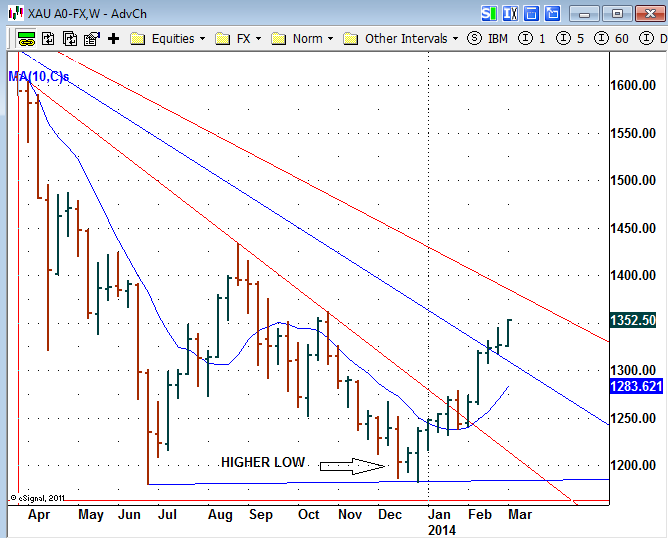Click the 1450.00 price axis label
668x538 pixels.
[x=633, y=229]
